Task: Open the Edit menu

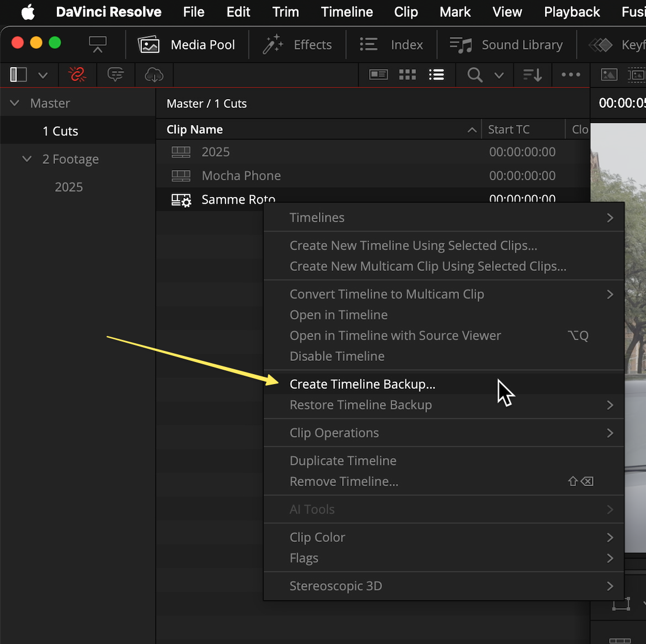Action: (238, 12)
